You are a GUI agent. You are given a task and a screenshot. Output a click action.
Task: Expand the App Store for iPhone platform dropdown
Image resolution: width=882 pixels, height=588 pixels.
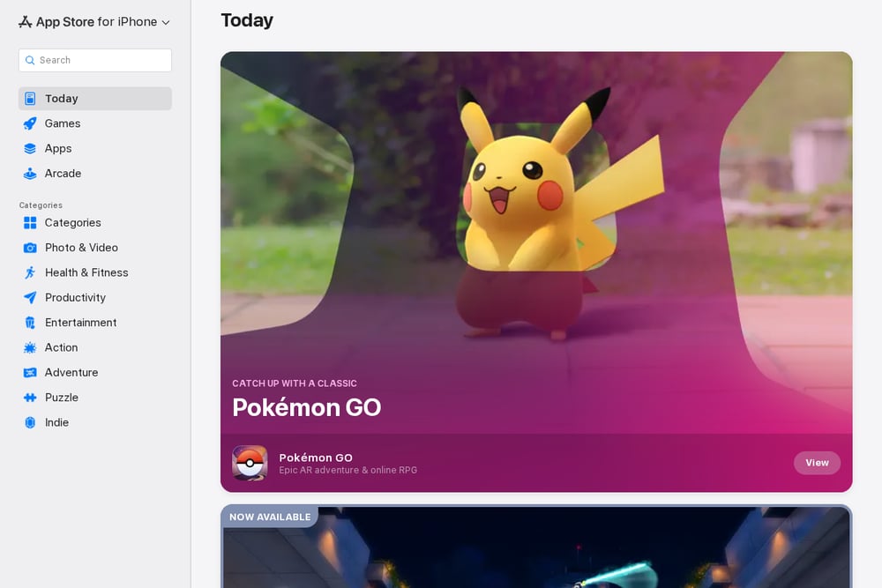click(x=94, y=22)
